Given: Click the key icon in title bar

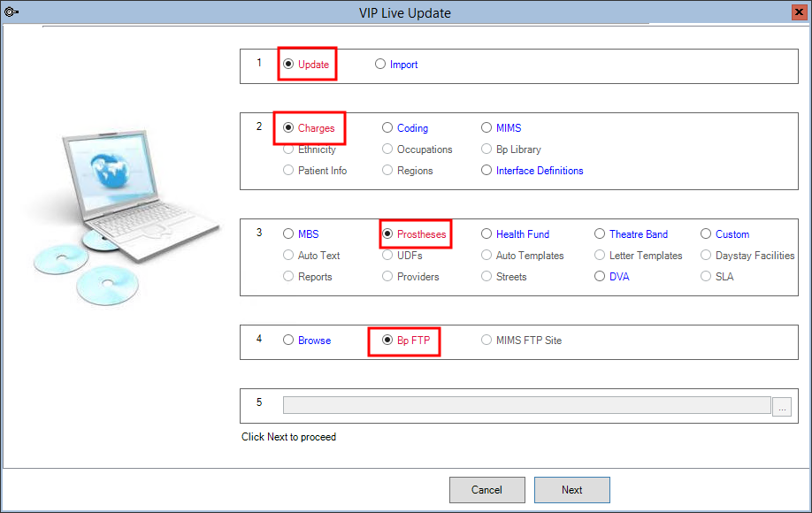Looking at the screenshot, I should coord(11,12).
